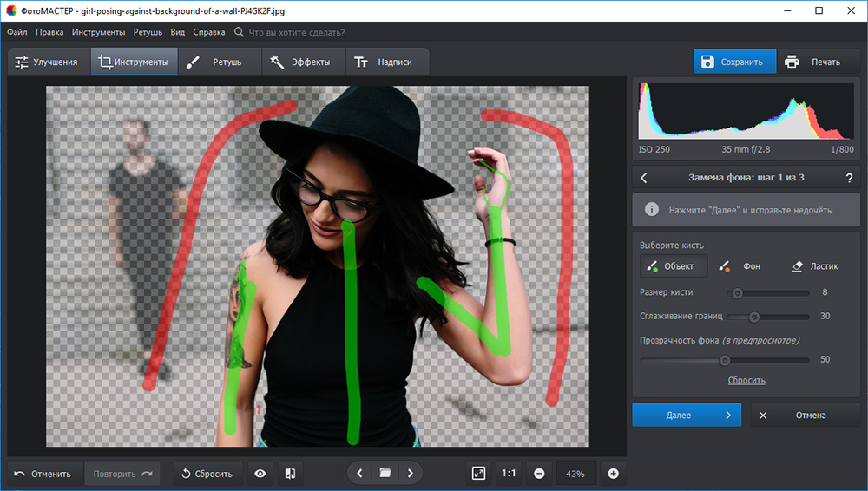Open help with the question mark icon

(x=849, y=178)
